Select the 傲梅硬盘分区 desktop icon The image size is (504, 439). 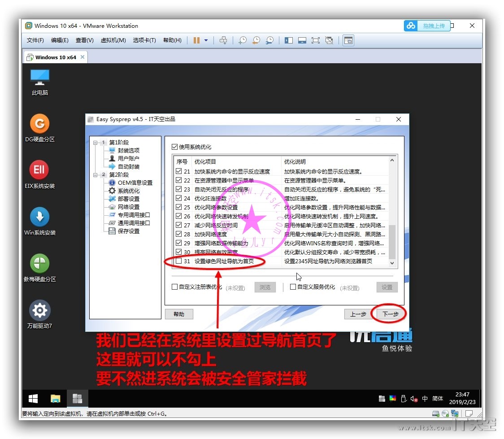(x=39, y=268)
